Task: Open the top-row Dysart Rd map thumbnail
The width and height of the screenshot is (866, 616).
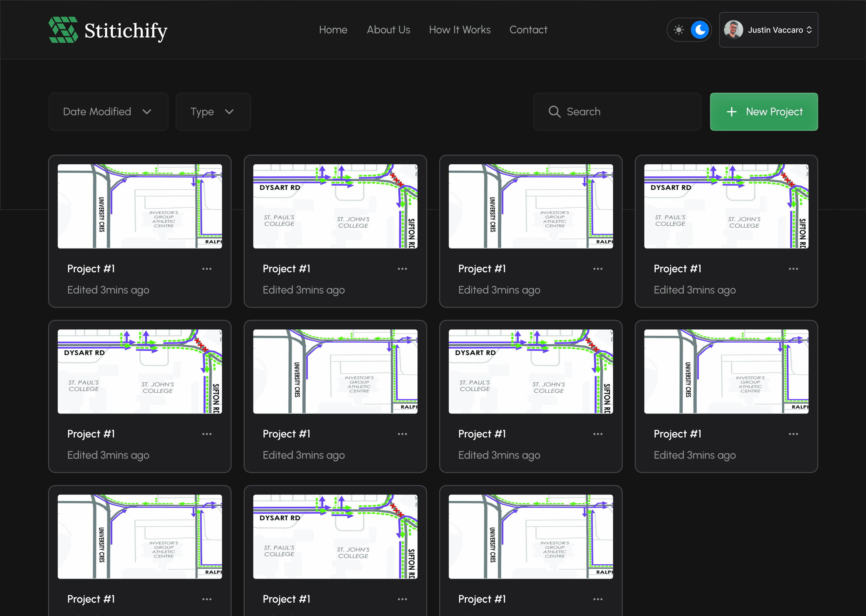Action: [x=335, y=206]
